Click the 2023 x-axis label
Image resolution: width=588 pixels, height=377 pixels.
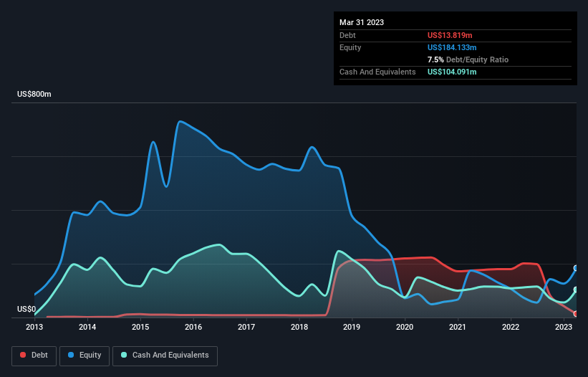564,327
